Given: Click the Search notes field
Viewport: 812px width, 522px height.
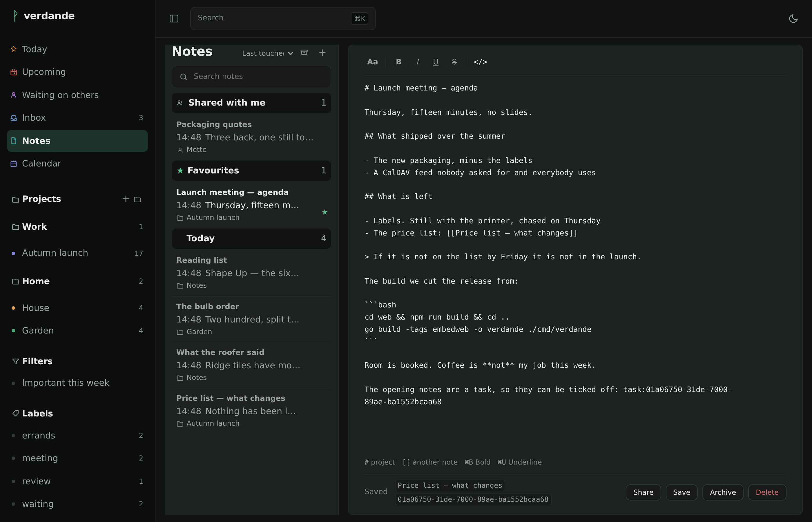Looking at the screenshot, I should point(251,77).
